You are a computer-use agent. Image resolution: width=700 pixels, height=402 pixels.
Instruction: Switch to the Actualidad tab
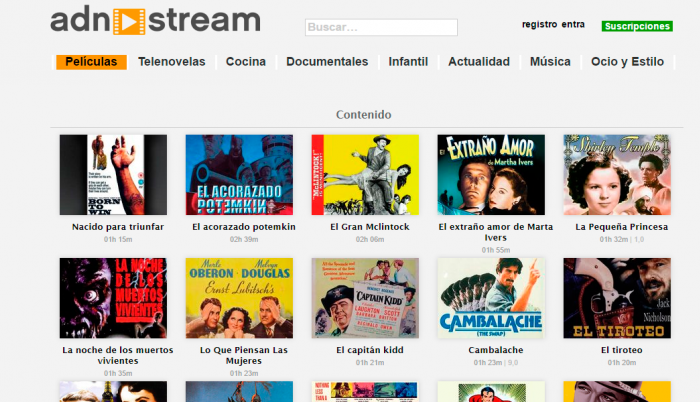479,62
